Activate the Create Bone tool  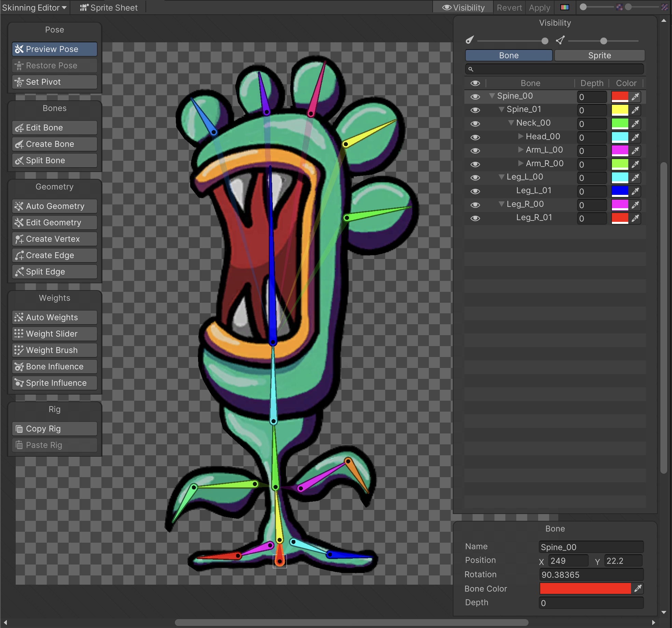point(54,144)
